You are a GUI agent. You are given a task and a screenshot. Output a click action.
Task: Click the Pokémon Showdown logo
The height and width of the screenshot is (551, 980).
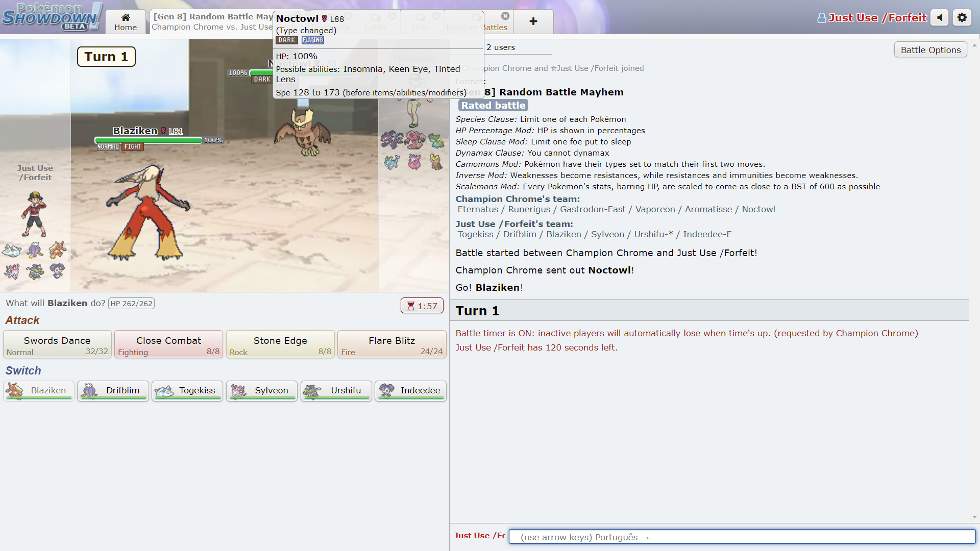[x=52, y=17]
